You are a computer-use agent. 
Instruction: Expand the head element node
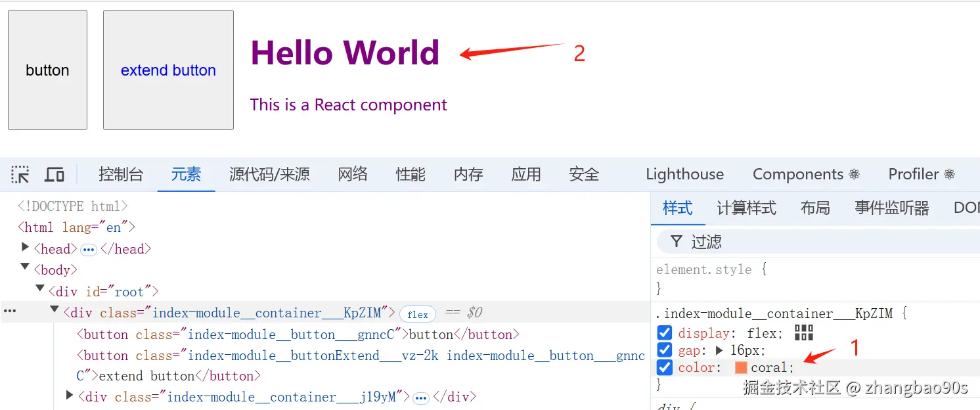(26, 248)
